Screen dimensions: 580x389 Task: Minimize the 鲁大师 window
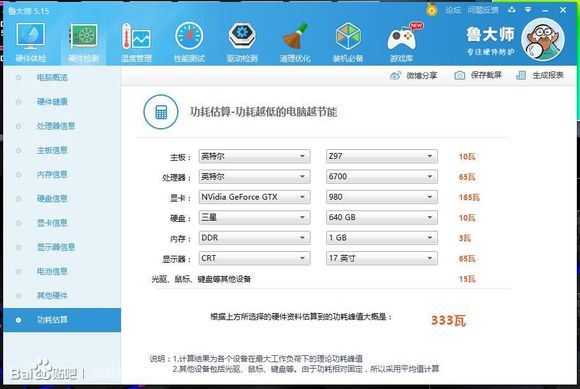point(545,10)
